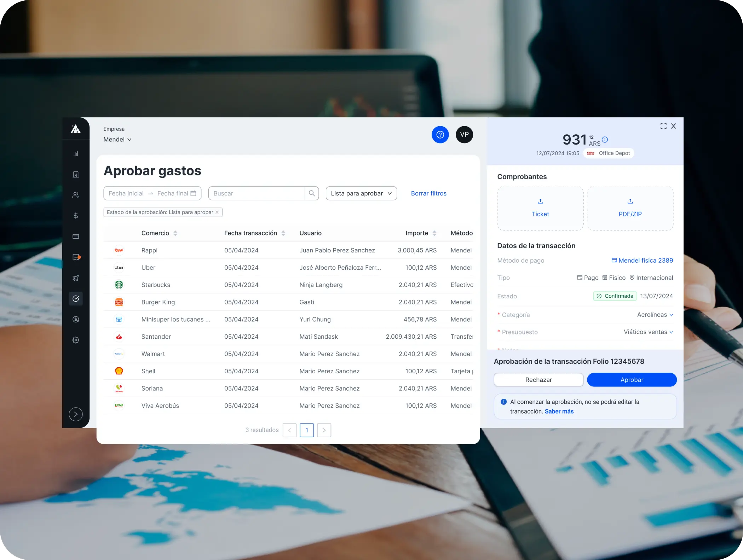Click the dollar sign sidebar icon
The image size is (743, 560).
[76, 216]
